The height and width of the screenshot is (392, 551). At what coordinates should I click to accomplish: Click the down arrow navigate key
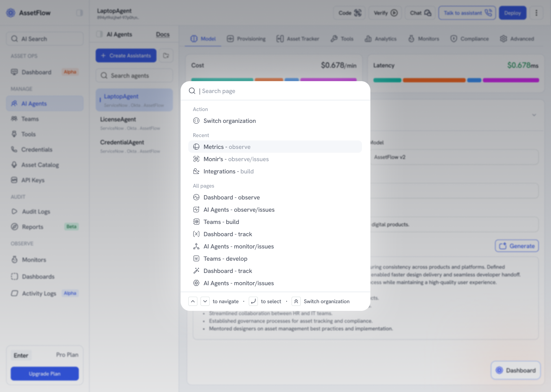tap(205, 301)
